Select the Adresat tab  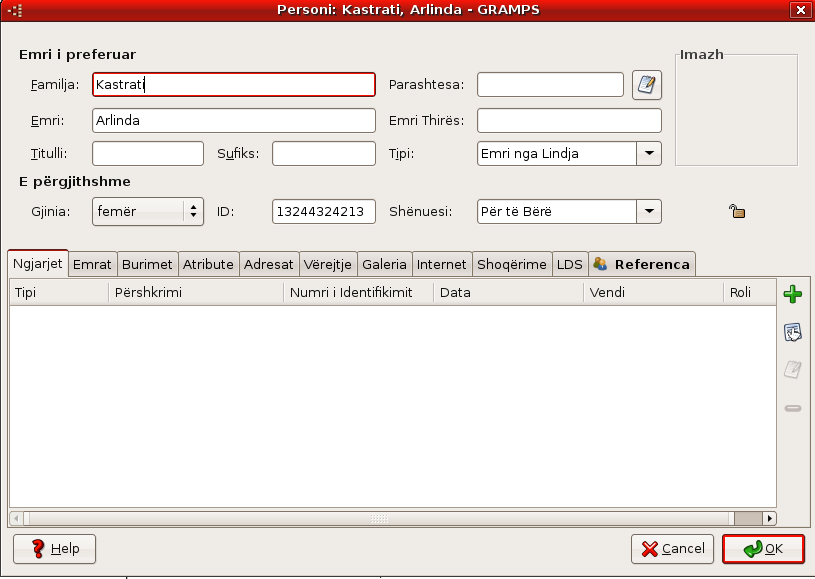[x=269, y=265]
